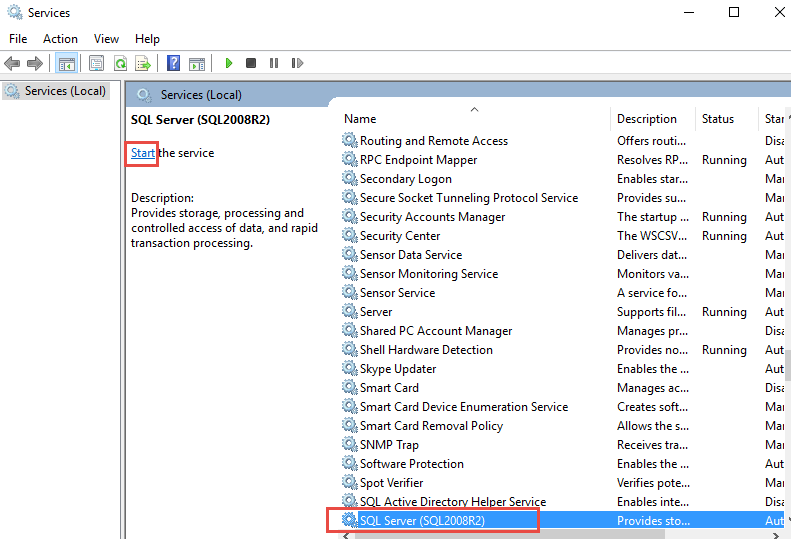
Task: Click the Export List toolbar icon
Action: click(143, 64)
